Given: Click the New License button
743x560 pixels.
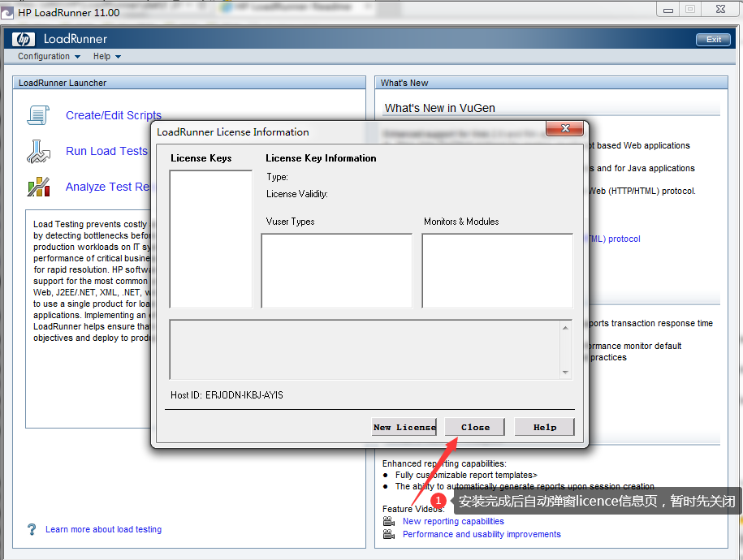Looking at the screenshot, I should coord(404,427).
